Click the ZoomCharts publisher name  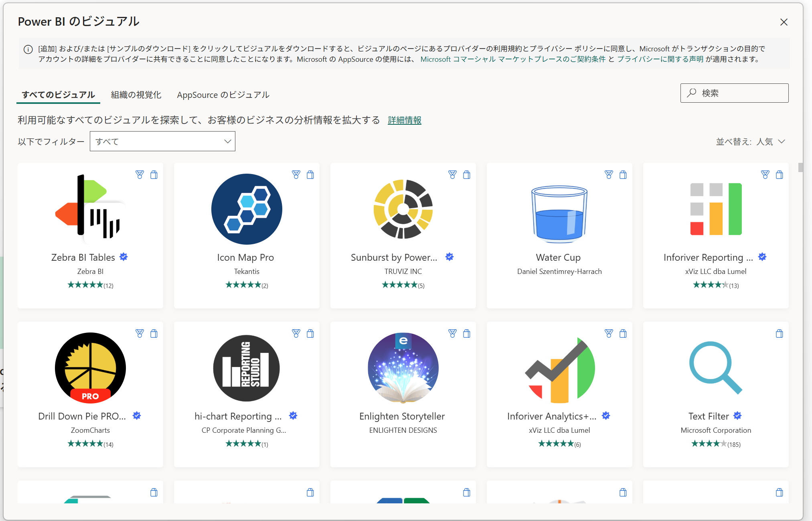90,430
